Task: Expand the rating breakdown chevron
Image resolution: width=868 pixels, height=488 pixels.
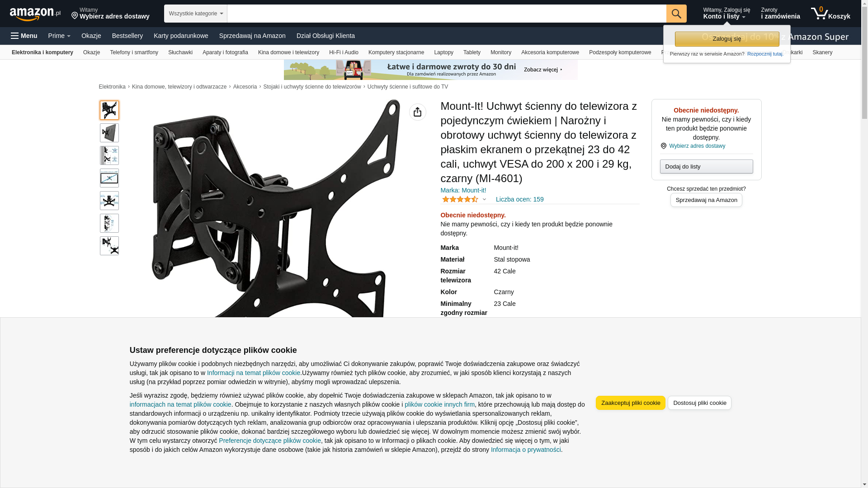Action: click(484, 199)
